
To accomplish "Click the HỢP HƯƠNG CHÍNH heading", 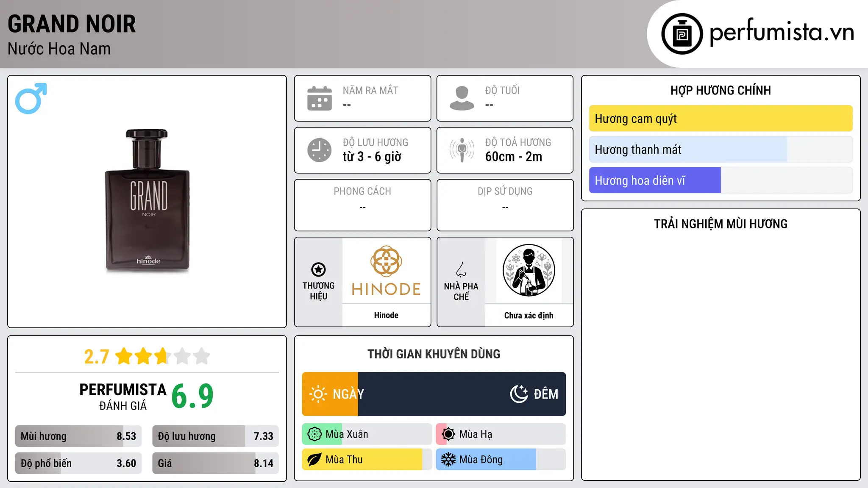I will click(x=721, y=91).
